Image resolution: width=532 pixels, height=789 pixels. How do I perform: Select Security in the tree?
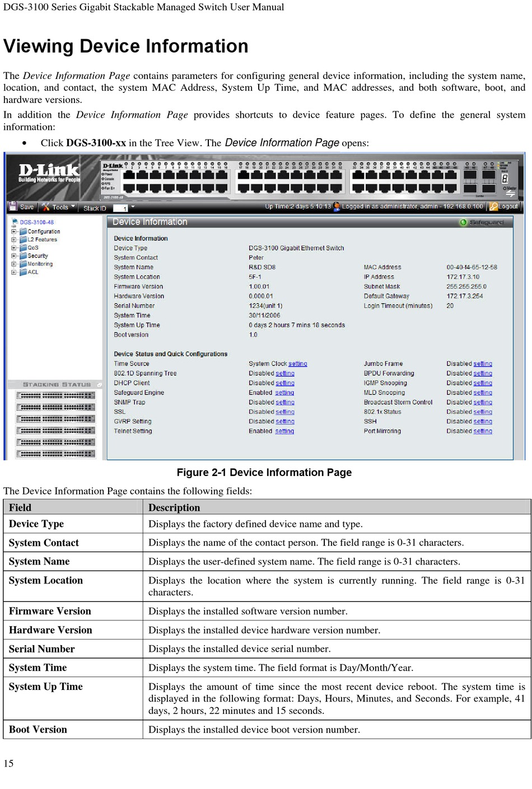coord(38,255)
